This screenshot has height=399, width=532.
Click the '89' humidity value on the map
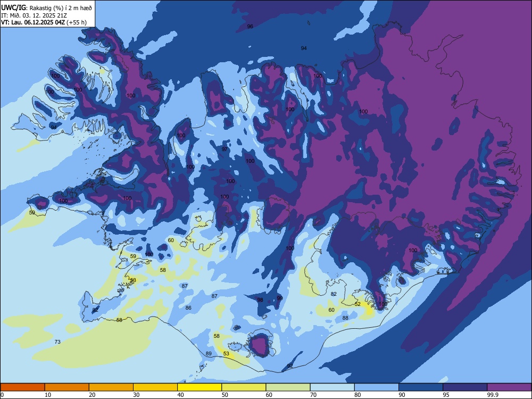click(x=209, y=354)
